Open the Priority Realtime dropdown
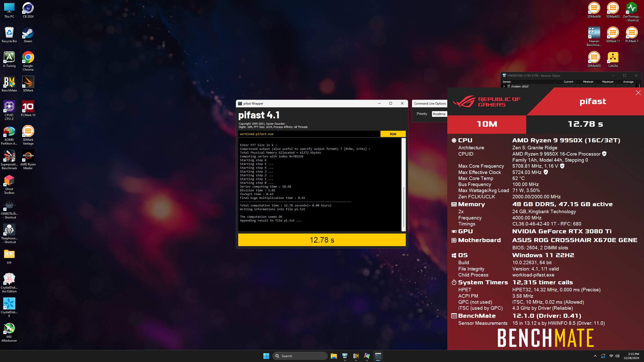This screenshot has height=362, width=644. [439, 114]
